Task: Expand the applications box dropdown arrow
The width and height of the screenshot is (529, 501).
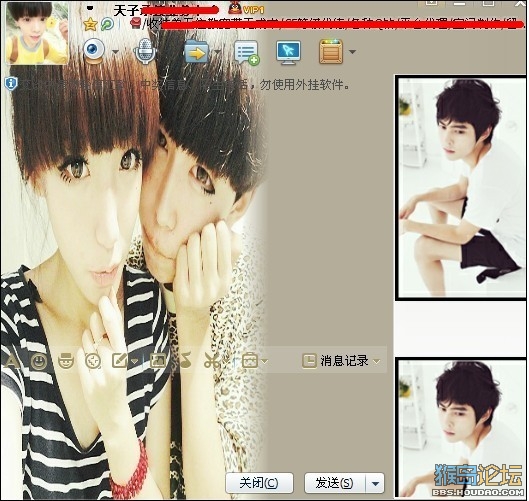Action: 353,52
